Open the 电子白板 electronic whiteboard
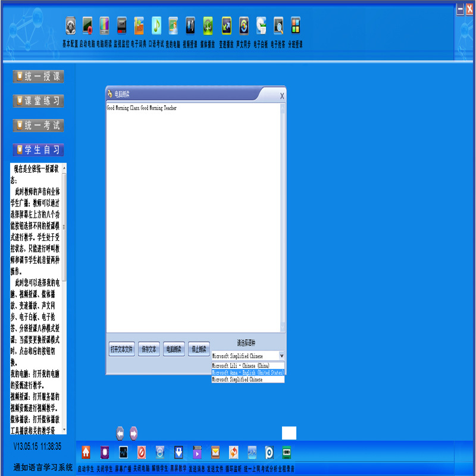The width and height of the screenshot is (476, 476). (260, 27)
